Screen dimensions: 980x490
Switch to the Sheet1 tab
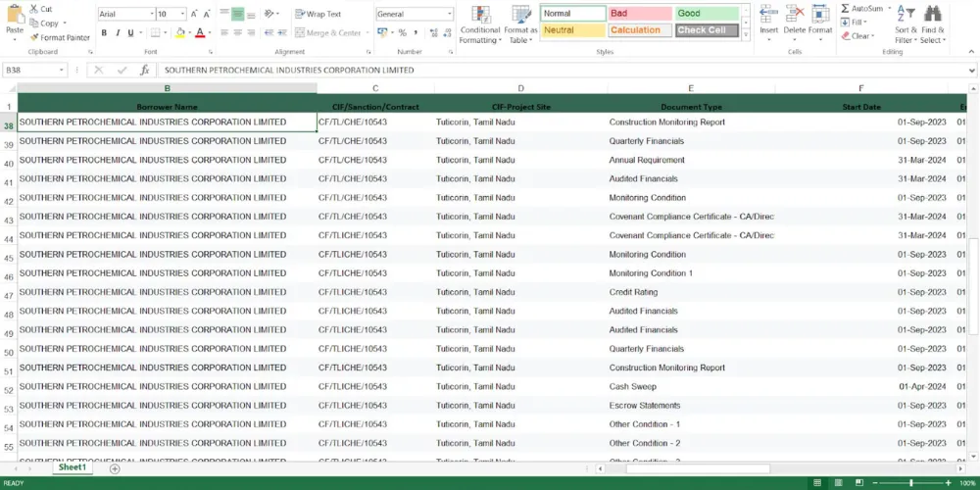[x=73, y=467]
